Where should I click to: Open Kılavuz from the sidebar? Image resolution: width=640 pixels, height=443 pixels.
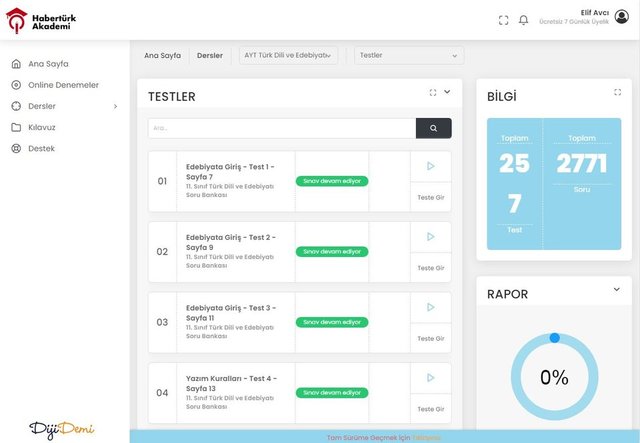click(x=42, y=127)
